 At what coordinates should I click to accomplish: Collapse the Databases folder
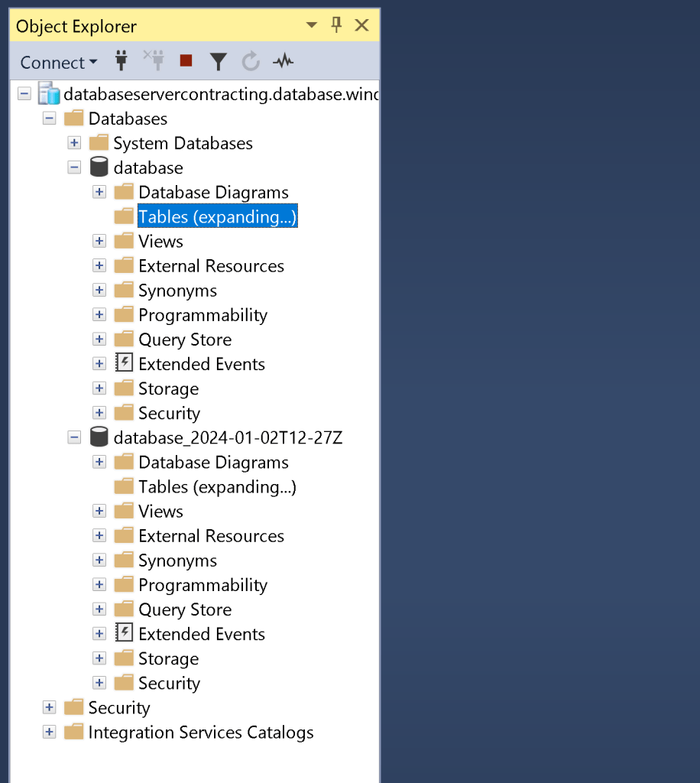(50, 119)
